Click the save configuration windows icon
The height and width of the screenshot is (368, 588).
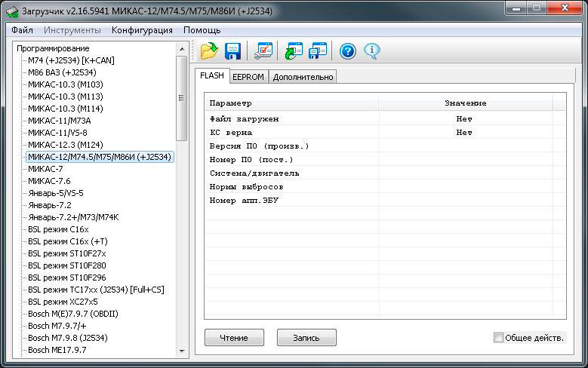[x=318, y=51]
